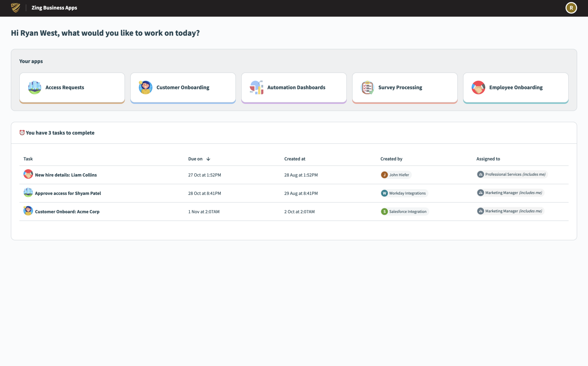Click the Professional Services assignee pill

512,174
